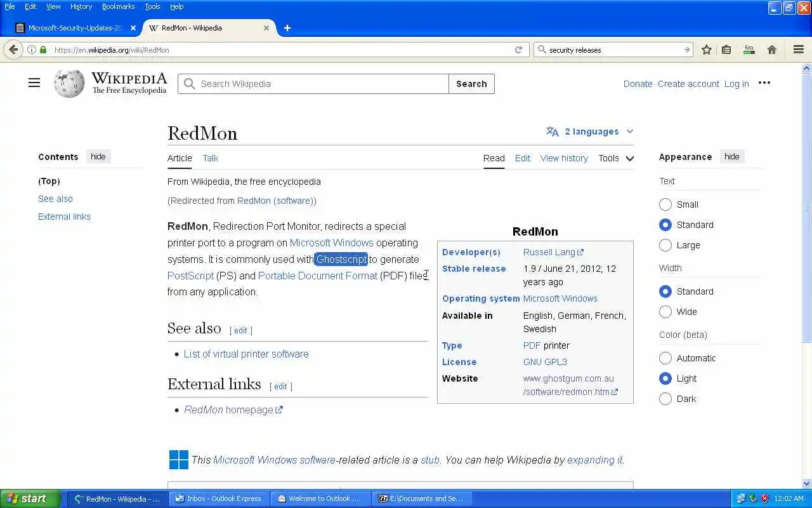812x508 pixels.
Task: Open the View menu
Action: click(53, 6)
